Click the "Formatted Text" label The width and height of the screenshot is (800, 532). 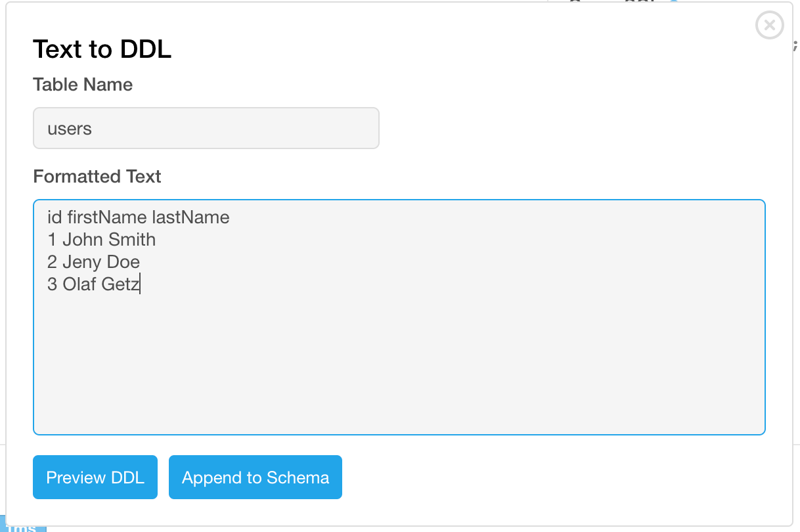[97, 177]
